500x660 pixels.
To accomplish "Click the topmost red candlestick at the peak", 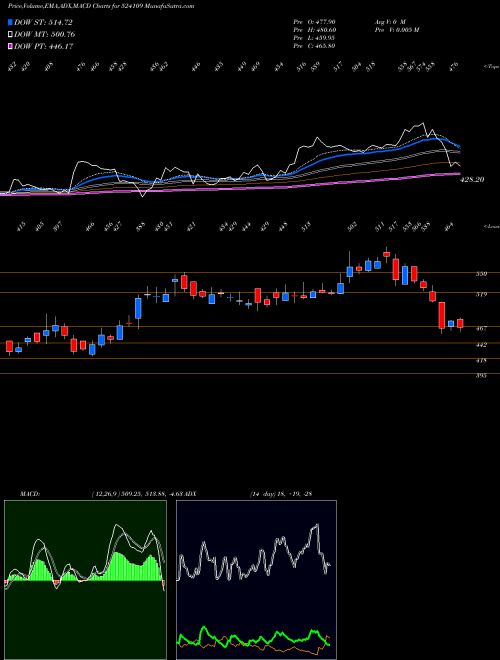I will coord(386,254).
